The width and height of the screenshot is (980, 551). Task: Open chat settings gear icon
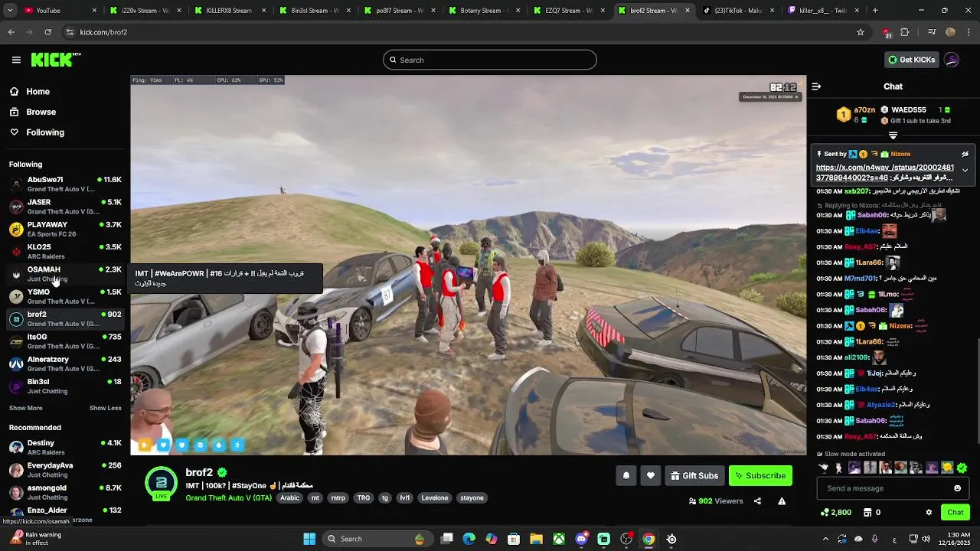(929, 512)
